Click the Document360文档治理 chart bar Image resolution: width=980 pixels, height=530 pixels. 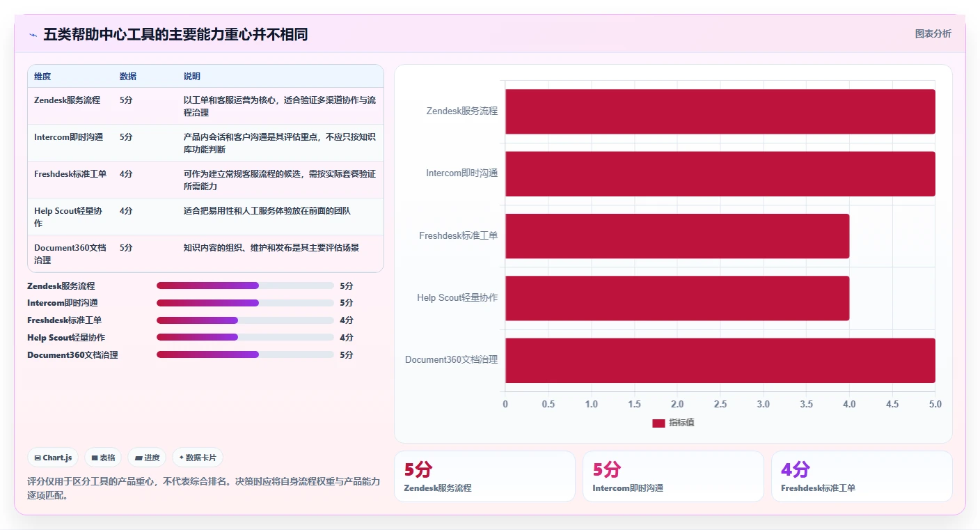720,360
